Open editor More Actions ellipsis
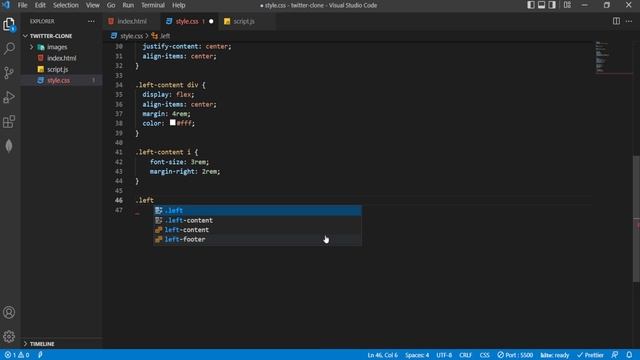Image resolution: width=640 pixels, height=360 pixels. (x=629, y=21)
